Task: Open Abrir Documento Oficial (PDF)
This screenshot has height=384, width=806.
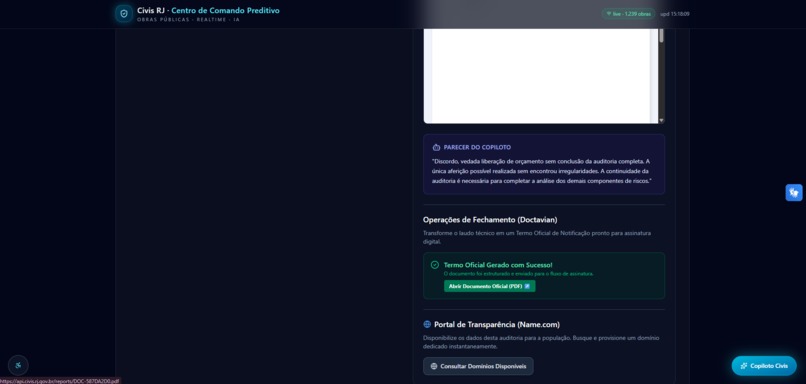Action: point(489,286)
